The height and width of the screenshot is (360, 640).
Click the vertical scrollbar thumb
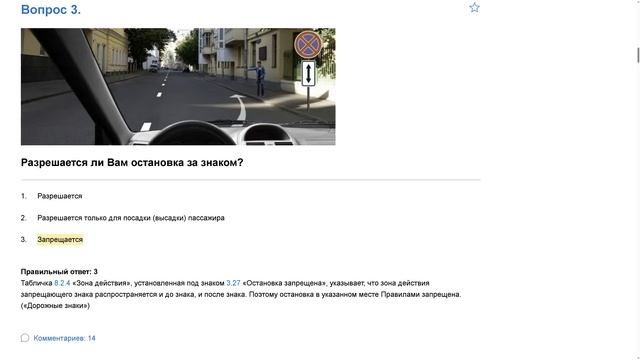638,55
